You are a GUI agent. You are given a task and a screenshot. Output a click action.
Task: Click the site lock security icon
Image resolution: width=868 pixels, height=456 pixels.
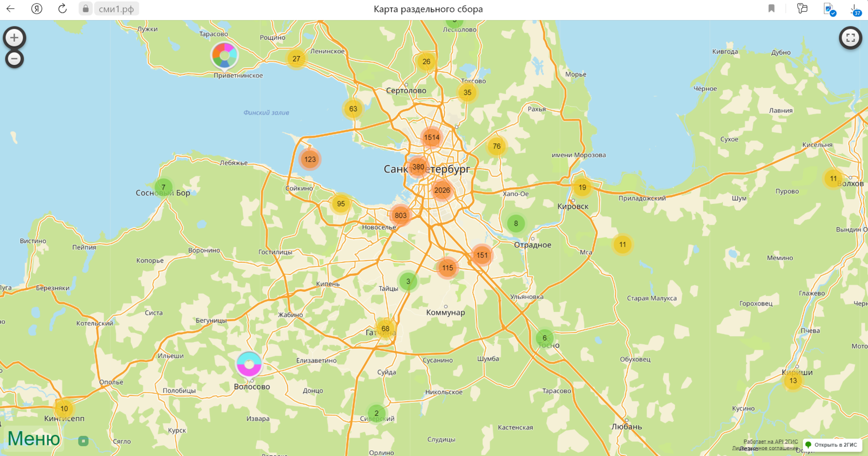(86, 9)
